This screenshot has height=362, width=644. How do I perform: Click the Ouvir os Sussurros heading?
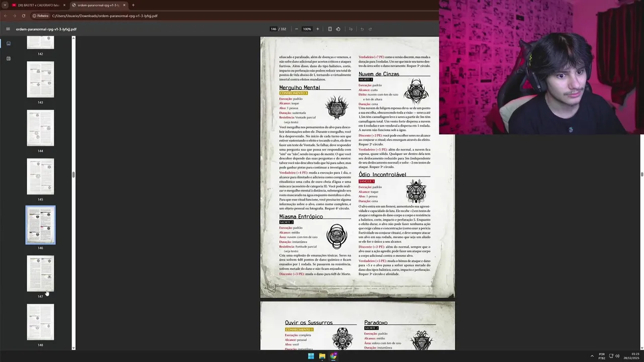308,323
